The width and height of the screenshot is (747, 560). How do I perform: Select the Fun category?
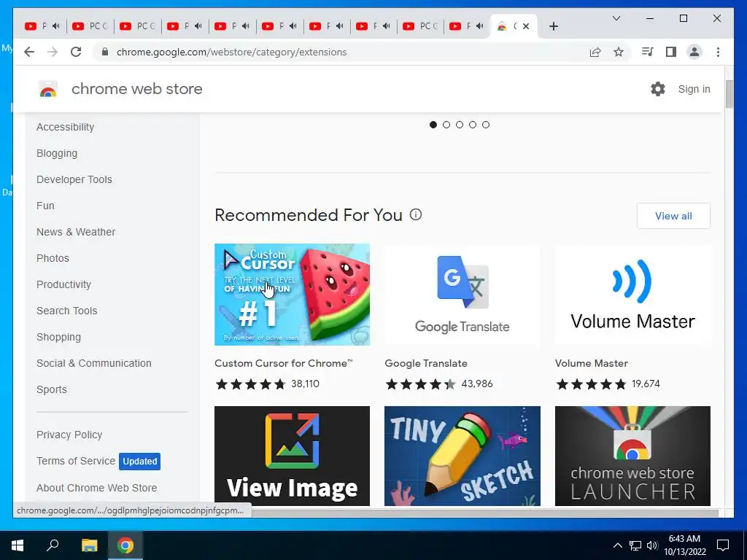pos(45,206)
